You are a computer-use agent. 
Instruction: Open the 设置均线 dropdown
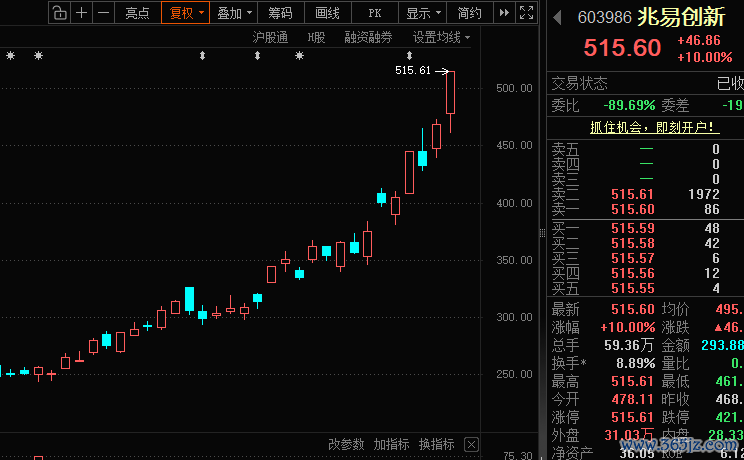(441, 37)
